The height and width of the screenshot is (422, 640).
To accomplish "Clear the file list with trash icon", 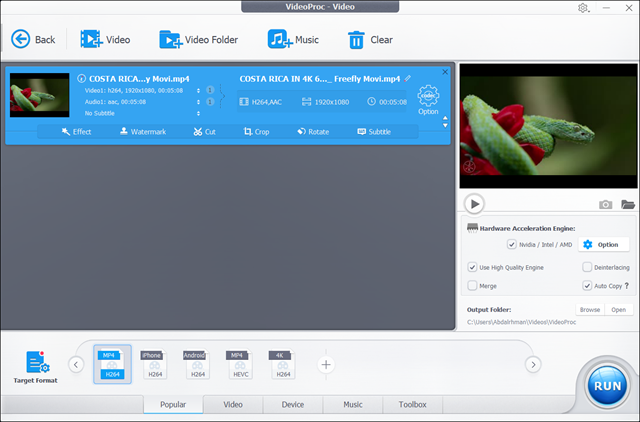I will (356, 40).
